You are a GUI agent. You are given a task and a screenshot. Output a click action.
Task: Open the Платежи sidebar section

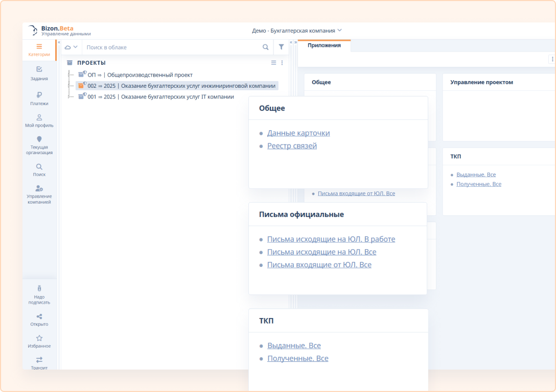point(39,98)
